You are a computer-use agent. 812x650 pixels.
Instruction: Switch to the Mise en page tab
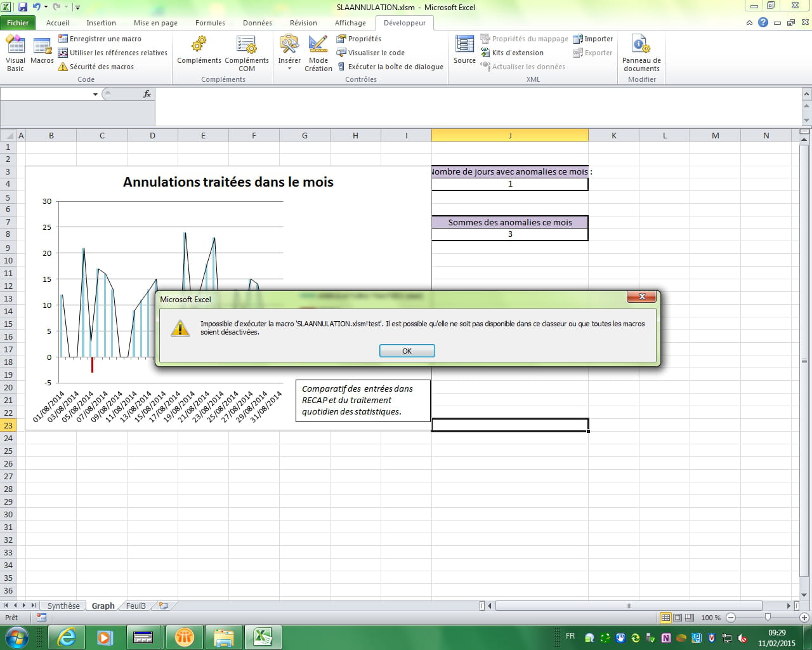tap(155, 23)
